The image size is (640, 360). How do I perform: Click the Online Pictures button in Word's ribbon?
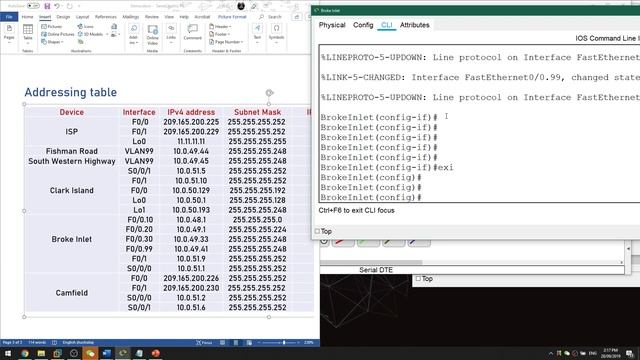(58, 34)
